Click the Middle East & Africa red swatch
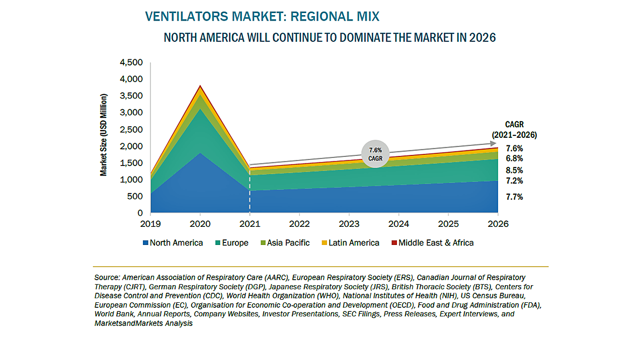This screenshot has height=337, width=644. coord(394,243)
